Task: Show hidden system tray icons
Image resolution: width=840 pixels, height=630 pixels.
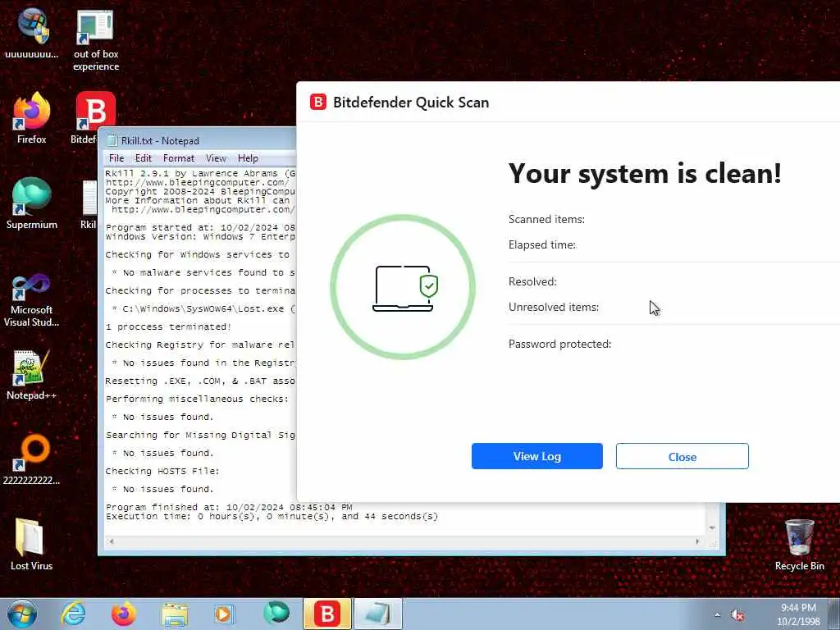Action: (717, 615)
